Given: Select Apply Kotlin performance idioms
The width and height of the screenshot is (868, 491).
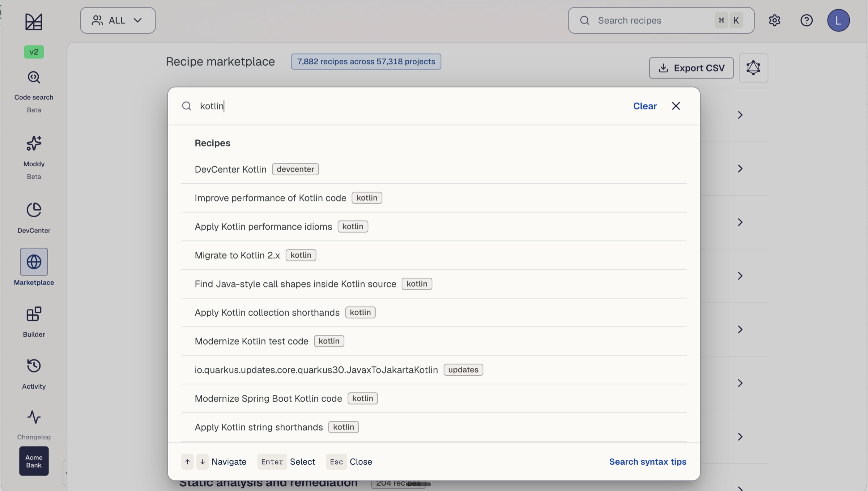Looking at the screenshot, I should 434,226.
